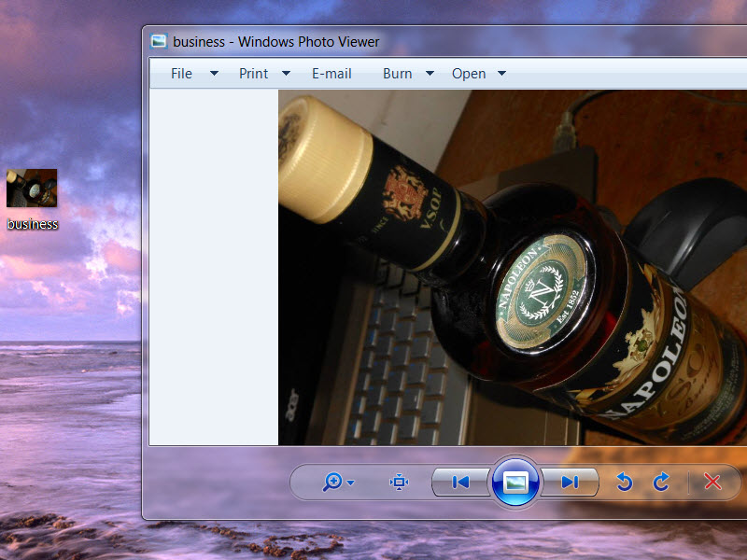Image resolution: width=747 pixels, height=560 pixels.
Task: Start the slide show
Action: [x=515, y=483]
